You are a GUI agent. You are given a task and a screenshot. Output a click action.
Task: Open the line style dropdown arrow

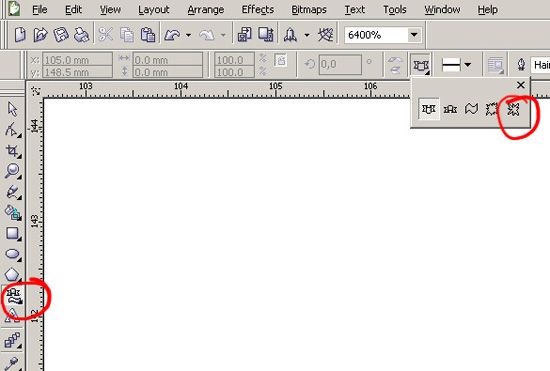[x=467, y=65]
